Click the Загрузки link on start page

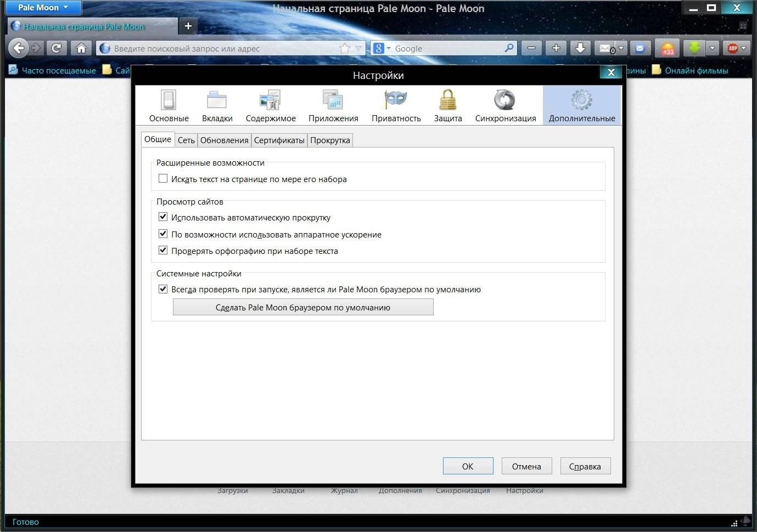pyautogui.click(x=232, y=491)
